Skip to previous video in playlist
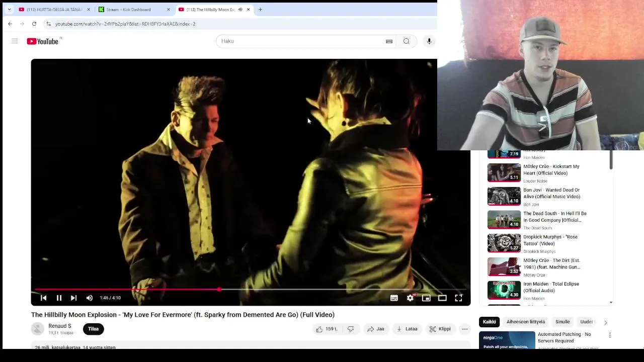Image resolution: width=644 pixels, height=362 pixels. point(44,298)
